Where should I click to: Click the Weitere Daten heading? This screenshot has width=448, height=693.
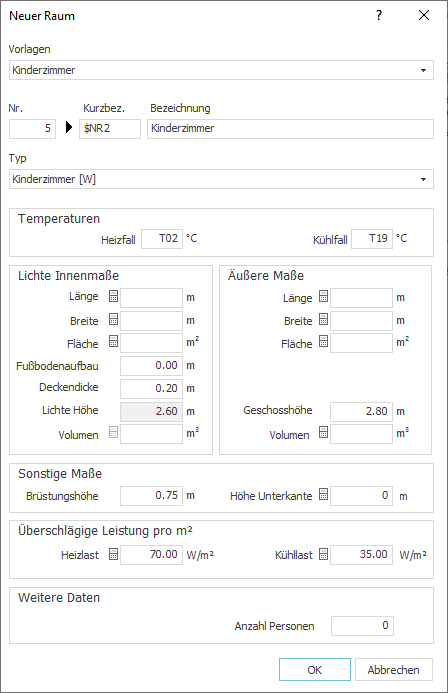(x=59, y=598)
